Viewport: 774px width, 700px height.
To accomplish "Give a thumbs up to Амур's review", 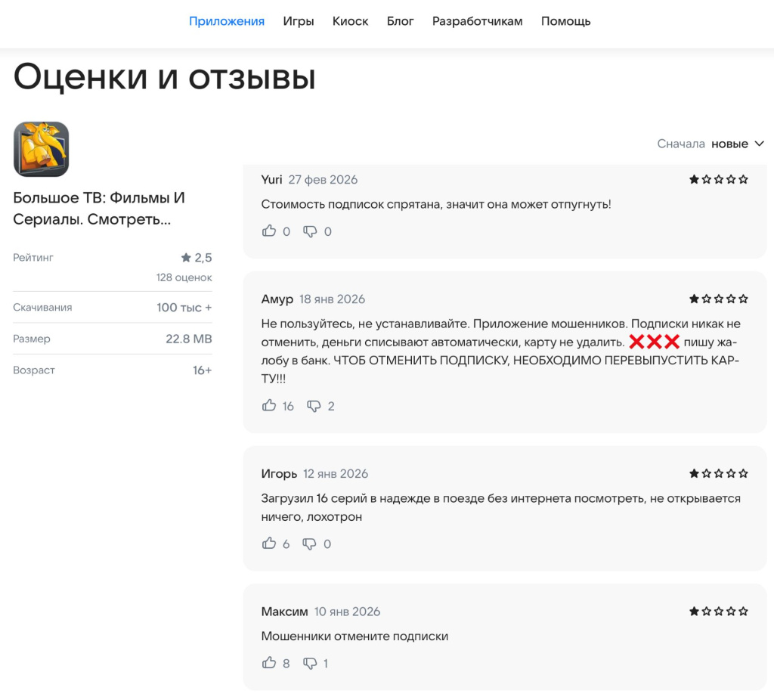I will [269, 406].
